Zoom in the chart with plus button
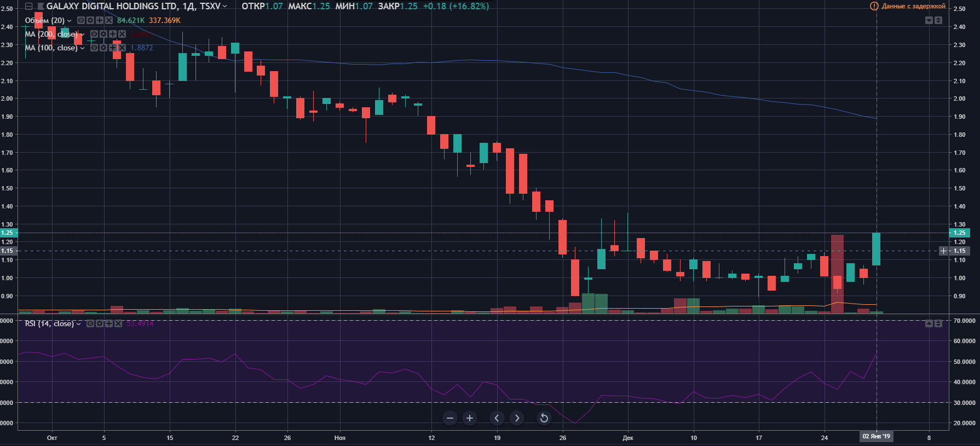 [470, 418]
